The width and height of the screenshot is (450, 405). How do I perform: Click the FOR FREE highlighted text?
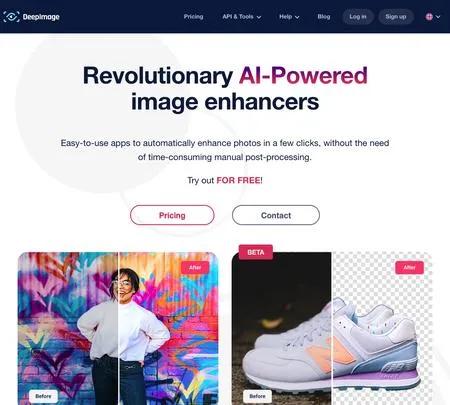[238, 180]
